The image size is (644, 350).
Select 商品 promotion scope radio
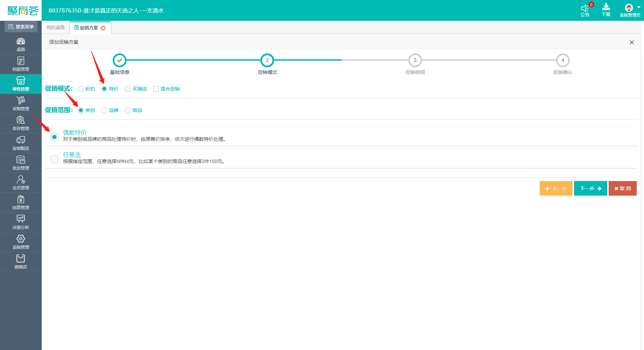(128, 110)
